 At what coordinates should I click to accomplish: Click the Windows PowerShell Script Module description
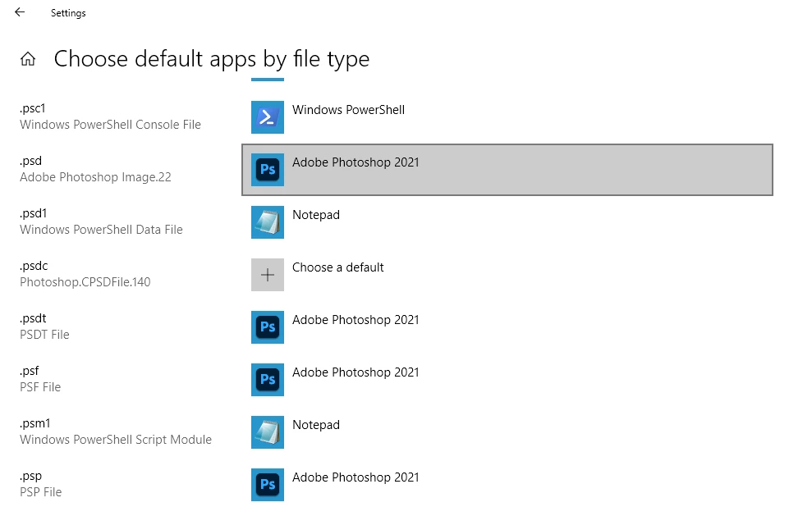point(116,440)
